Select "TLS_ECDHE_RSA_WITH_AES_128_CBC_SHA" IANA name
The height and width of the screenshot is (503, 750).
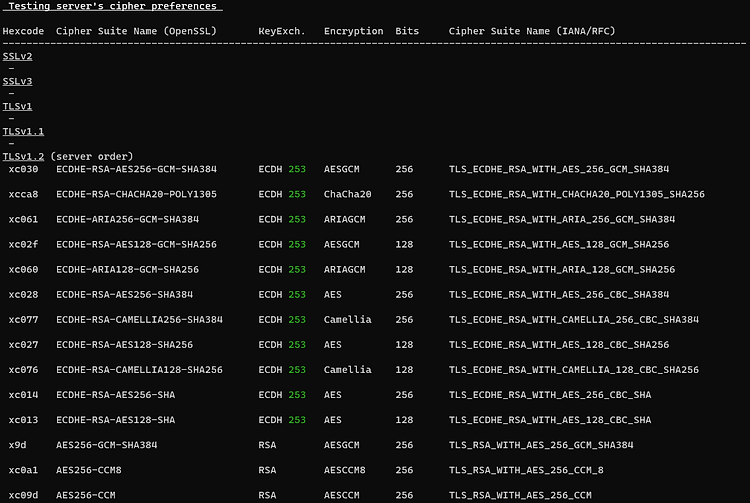pos(550,420)
